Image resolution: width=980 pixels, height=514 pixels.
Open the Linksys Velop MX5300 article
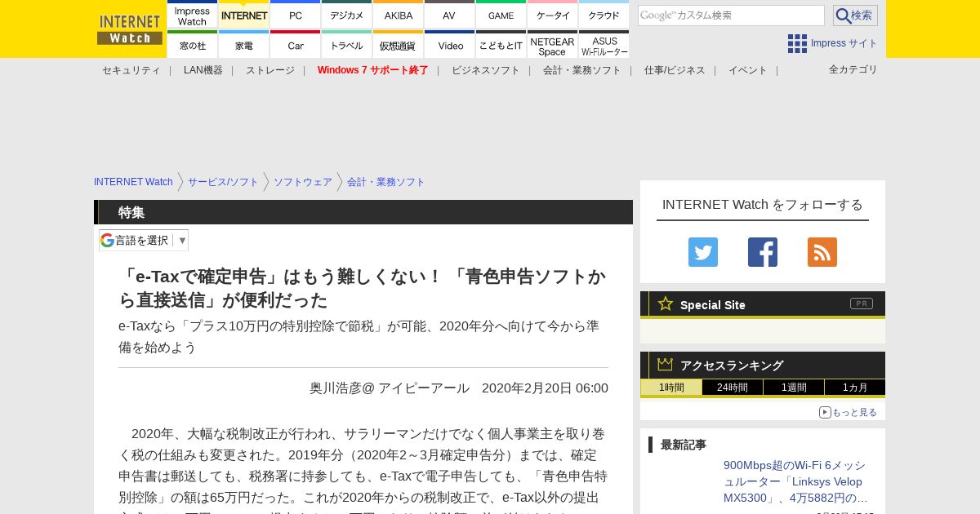click(x=796, y=481)
